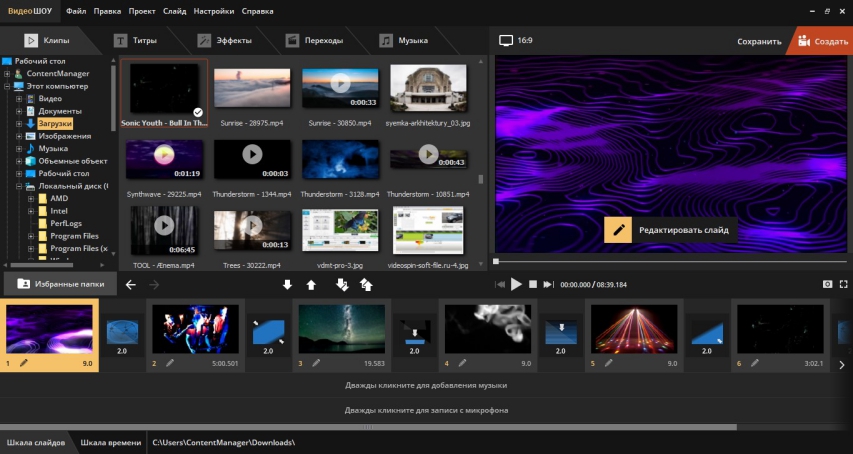Click the back arrow next to Избранные папки
Image resolution: width=853 pixels, height=454 pixels.
click(131, 285)
